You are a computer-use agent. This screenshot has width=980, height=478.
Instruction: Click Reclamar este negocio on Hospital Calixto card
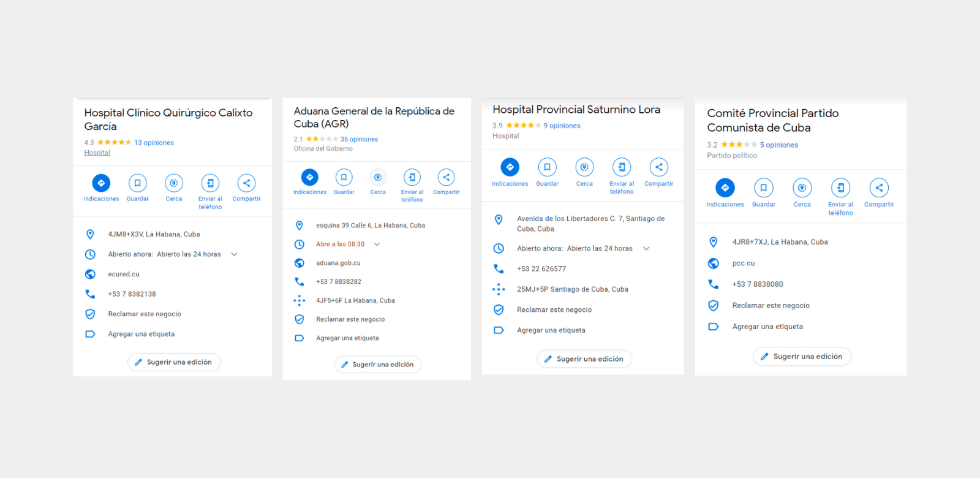(145, 314)
